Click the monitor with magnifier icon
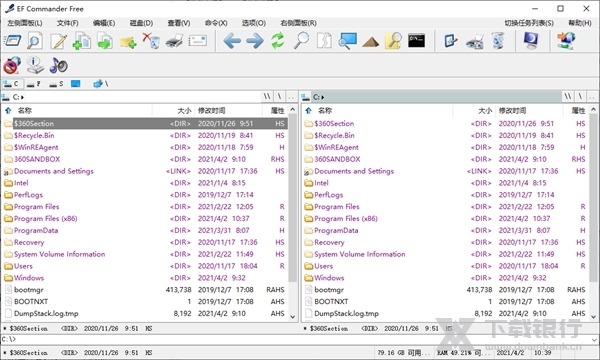The height and width of the screenshot is (360, 600). coord(347,41)
